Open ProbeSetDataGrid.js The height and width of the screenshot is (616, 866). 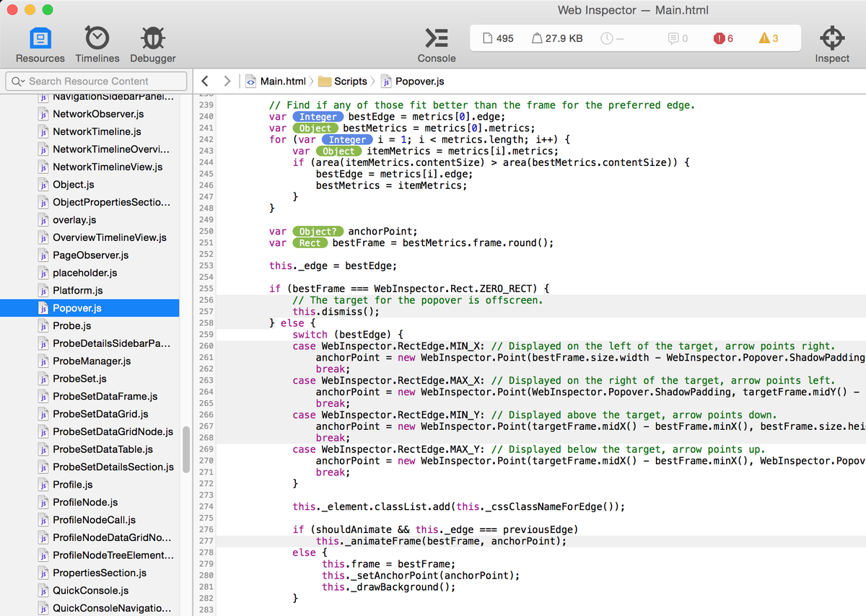(x=89, y=414)
